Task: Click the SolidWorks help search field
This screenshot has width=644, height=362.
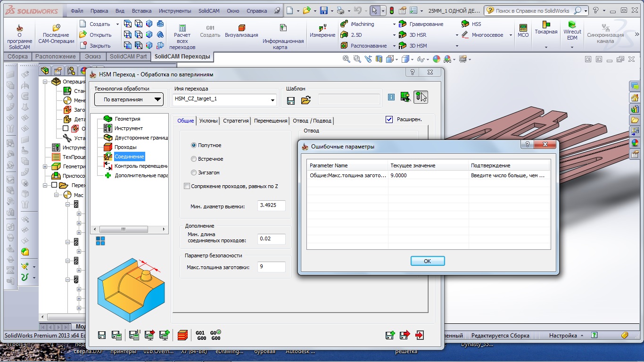Action: [x=536, y=10]
